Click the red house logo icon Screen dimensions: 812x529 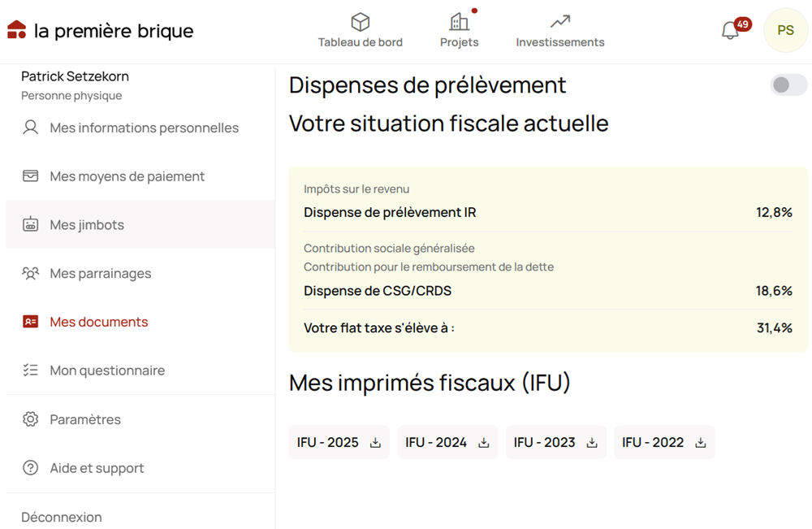click(x=16, y=29)
